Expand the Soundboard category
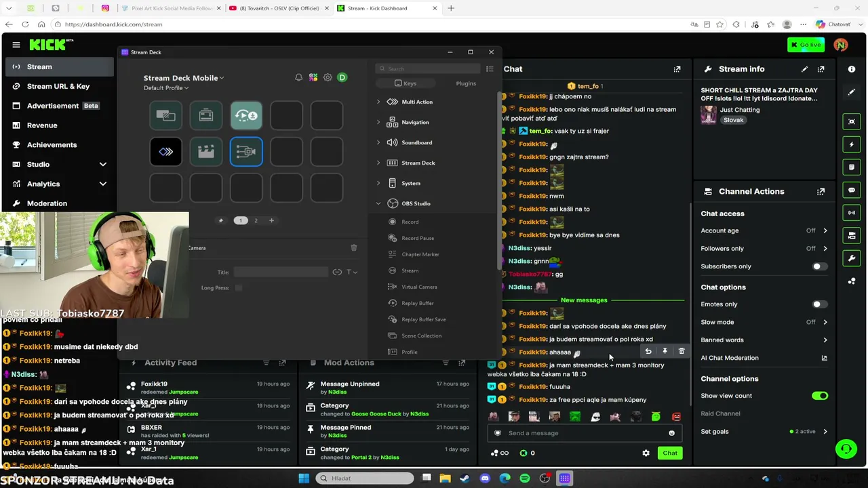This screenshot has height=488, width=868. pyautogui.click(x=378, y=142)
